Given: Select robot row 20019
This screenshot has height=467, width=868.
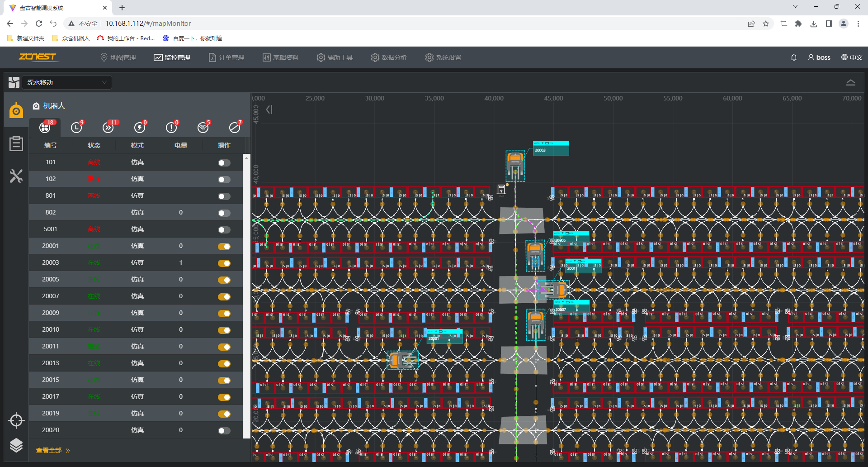Looking at the screenshot, I should pyautogui.click(x=136, y=414).
